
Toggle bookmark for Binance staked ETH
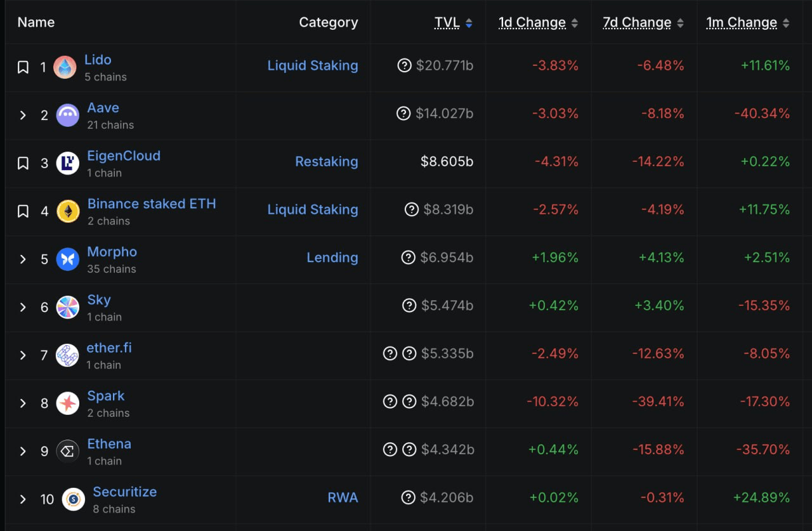click(23, 211)
